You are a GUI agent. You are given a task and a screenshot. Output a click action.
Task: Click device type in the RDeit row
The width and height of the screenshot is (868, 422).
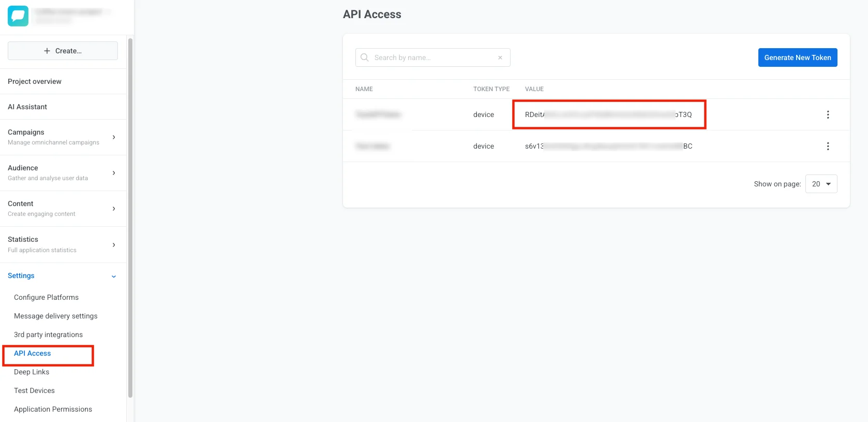[484, 114]
